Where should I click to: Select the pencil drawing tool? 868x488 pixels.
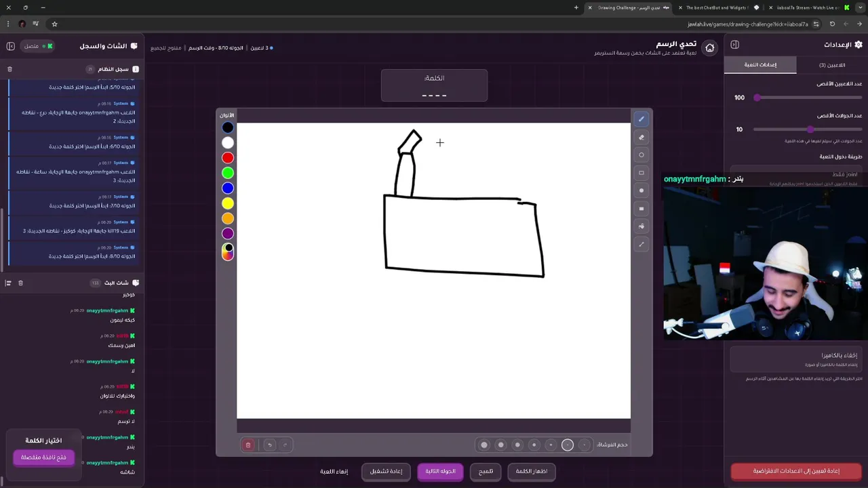pyautogui.click(x=642, y=119)
